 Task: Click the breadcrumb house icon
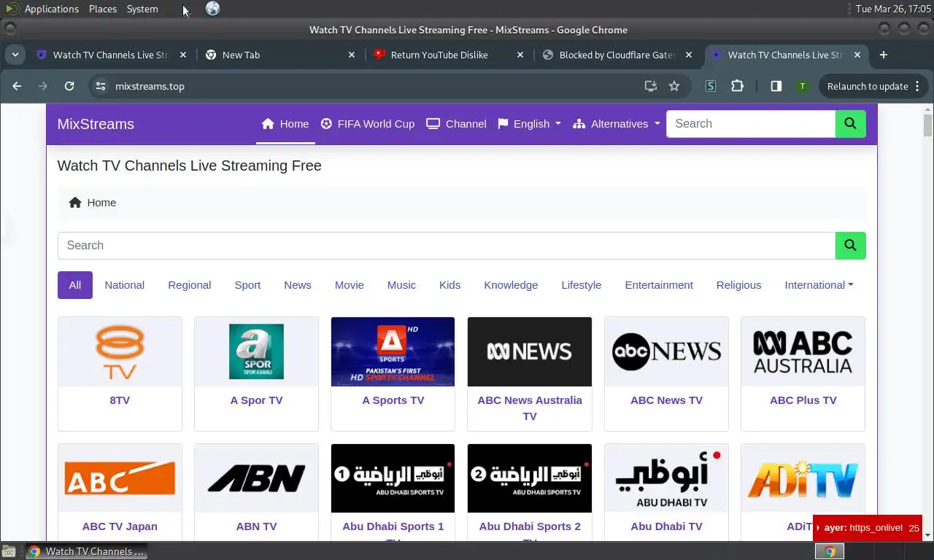pyautogui.click(x=75, y=203)
